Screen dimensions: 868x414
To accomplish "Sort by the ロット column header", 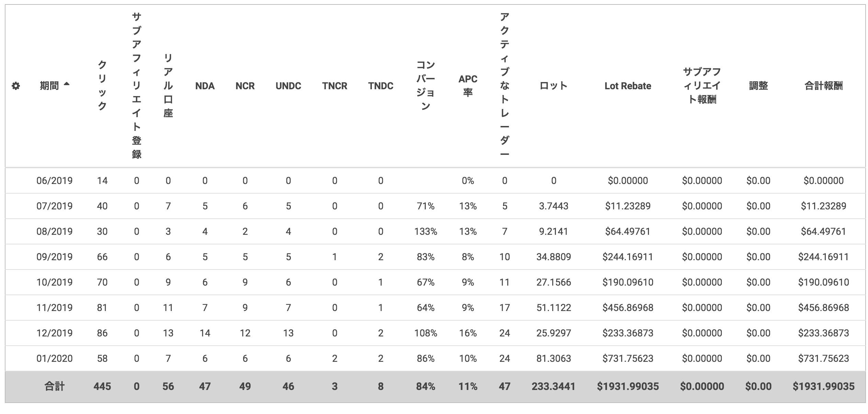I will 553,86.
